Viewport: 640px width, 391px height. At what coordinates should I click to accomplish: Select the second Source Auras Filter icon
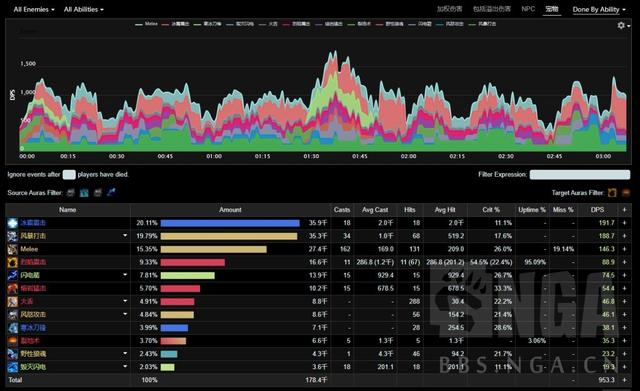coord(84,193)
